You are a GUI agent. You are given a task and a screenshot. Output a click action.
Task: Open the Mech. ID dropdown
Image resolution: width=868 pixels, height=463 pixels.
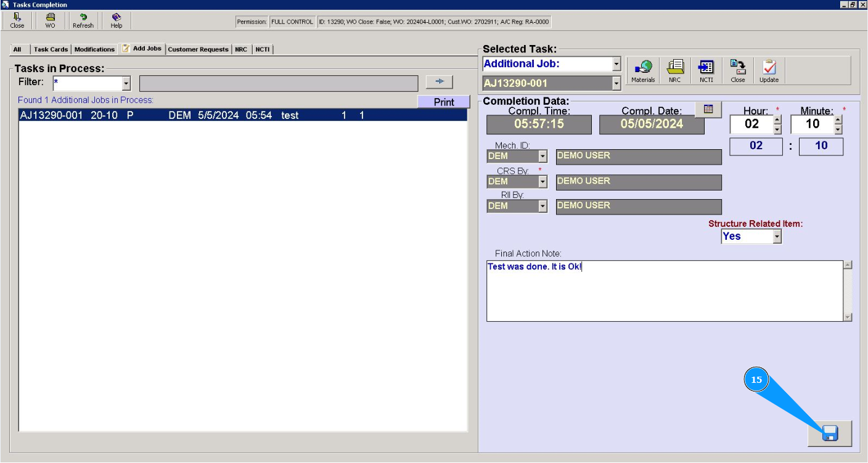pos(542,157)
